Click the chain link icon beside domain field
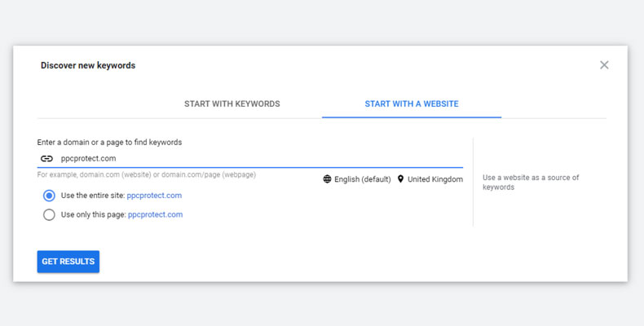 click(46, 158)
